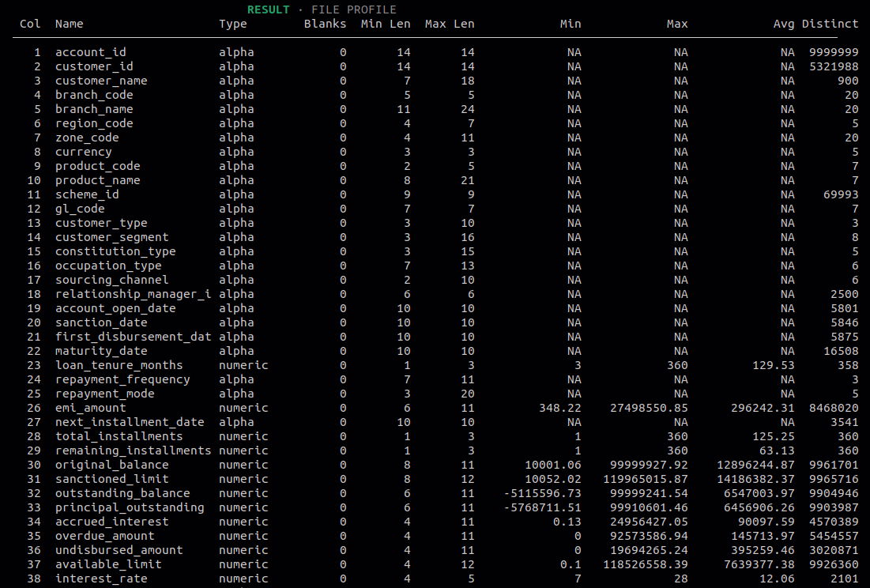Select the 'repayment_mode' field name
Image resolution: width=870 pixels, height=588 pixels.
[105, 394]
